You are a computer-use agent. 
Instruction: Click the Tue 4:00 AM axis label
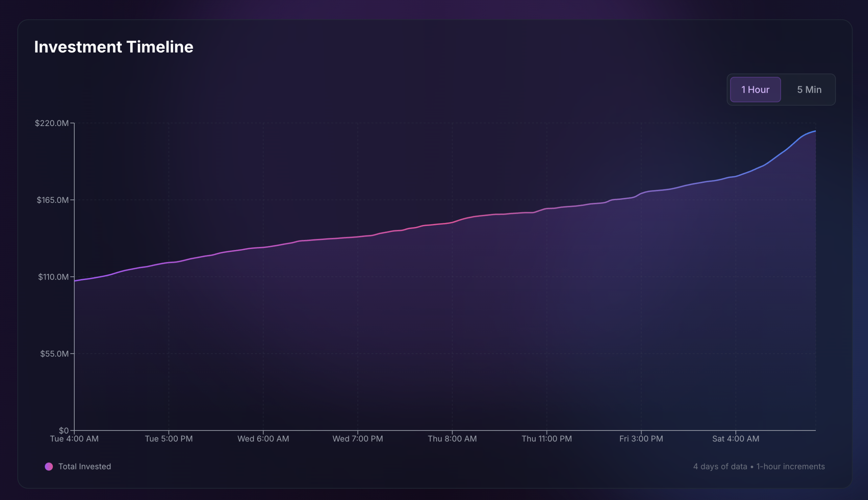tap(74, 439)
